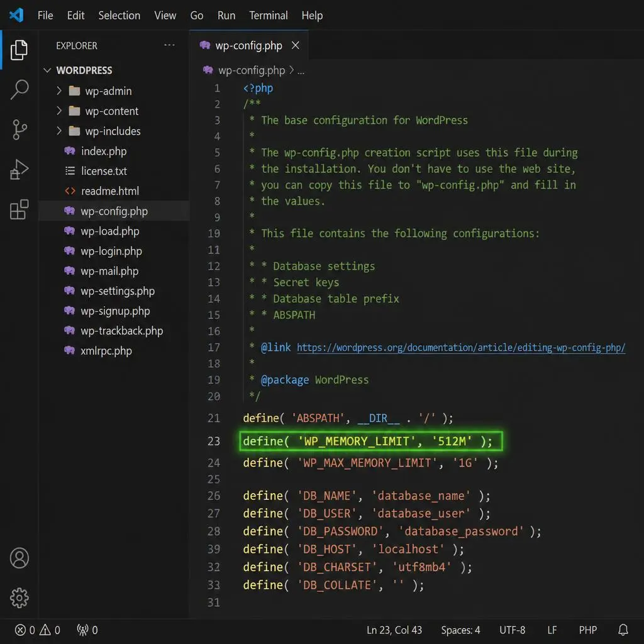Click the <?php opening tag on line 1
The image size is (644, 644).
(258, 88)
